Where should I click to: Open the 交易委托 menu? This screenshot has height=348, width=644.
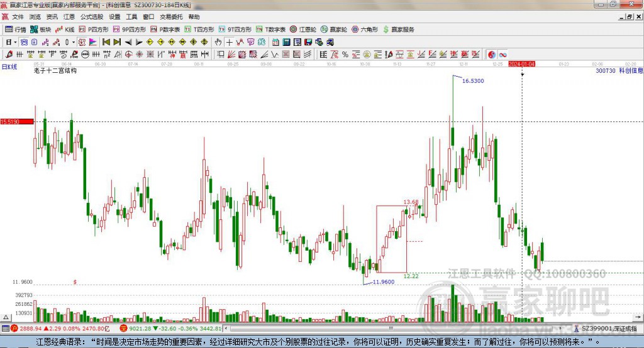pyautogui.click(x=171, y=17)
